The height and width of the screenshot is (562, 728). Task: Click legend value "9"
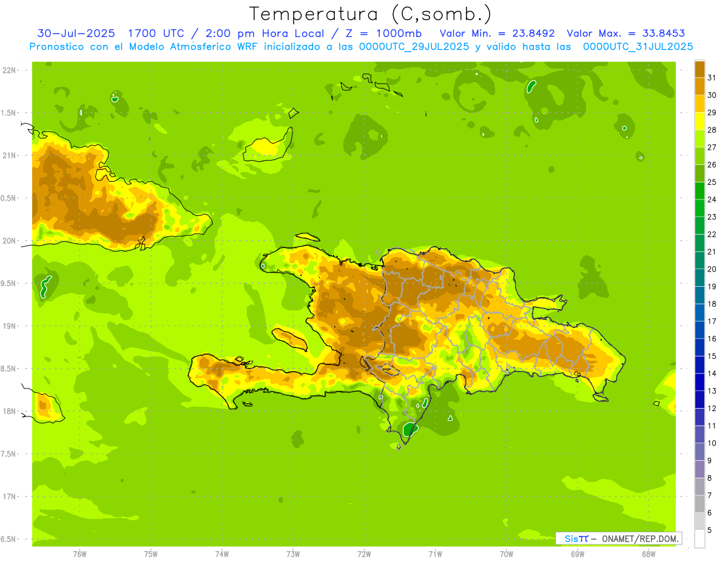[710, 460]
